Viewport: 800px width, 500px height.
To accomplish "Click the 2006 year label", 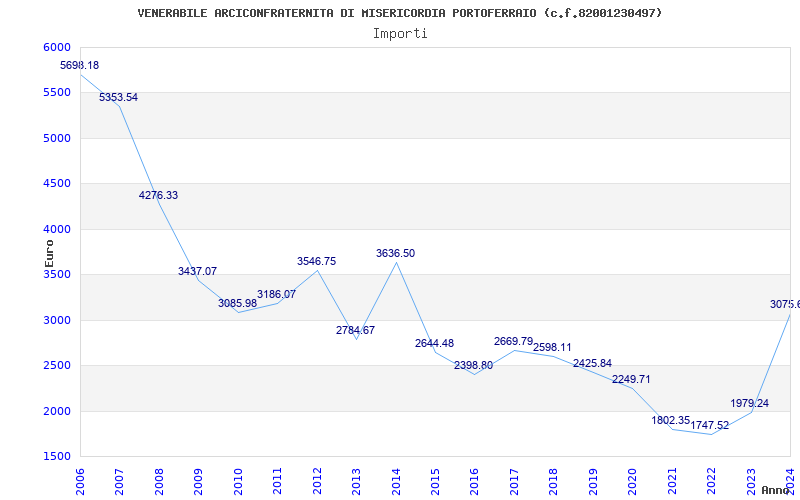I will click(x=80, y=482).
